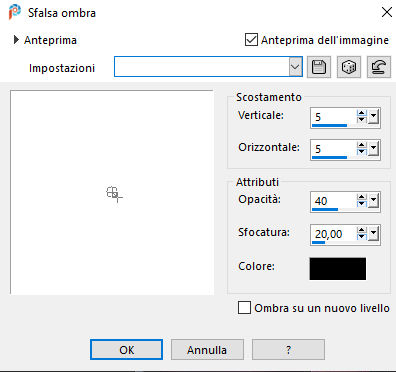Screen dimensions: 396x372
Task: Click the Annulla button
Action: click(207, 350)
